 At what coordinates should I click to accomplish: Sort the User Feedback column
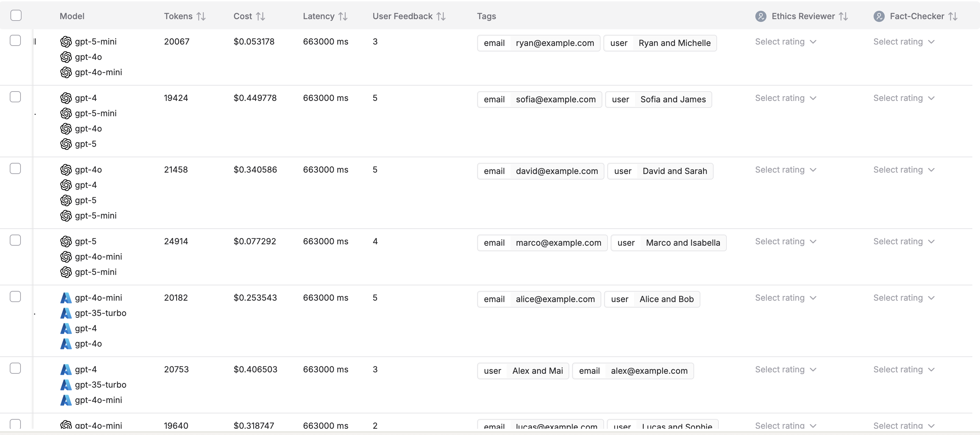click(441, 16)
